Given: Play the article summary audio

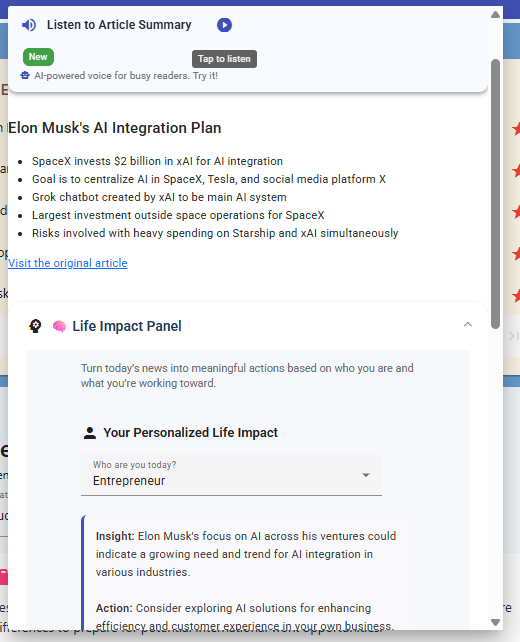Looking at the screenshot, I should click(x=224, y=25).
